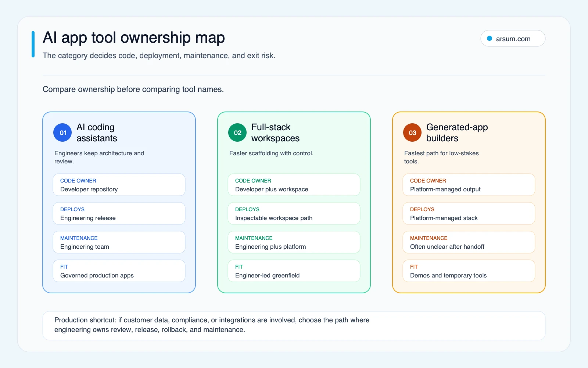Click the 'Platform-managed stack' box
Image resolution: width=588 pixels, height=368 pixels.
click(x=469, y=213)
